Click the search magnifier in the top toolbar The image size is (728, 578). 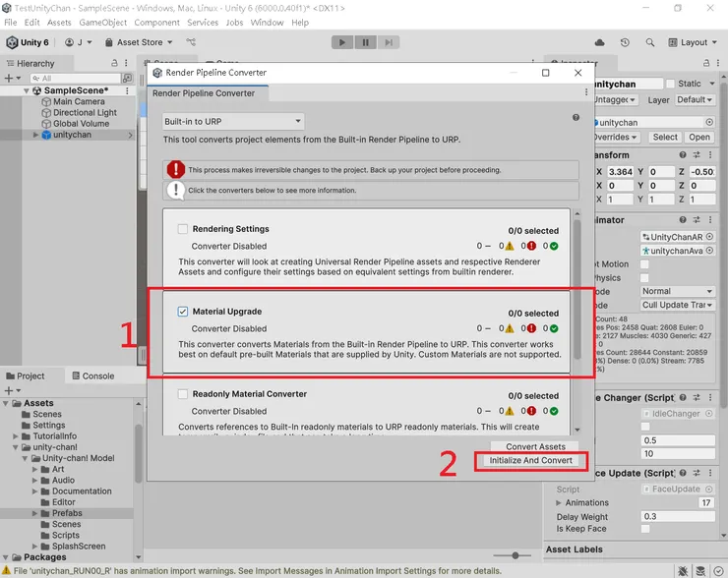click(650, 42)
